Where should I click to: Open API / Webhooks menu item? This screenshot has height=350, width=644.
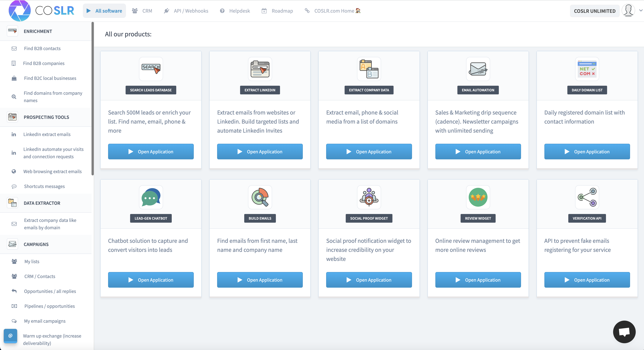coord(186,11)
